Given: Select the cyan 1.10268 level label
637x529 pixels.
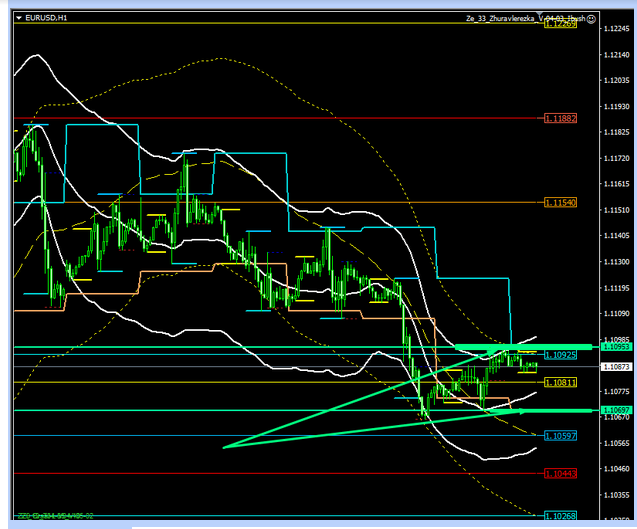Looking at the screenshot, I should click(x=561, y=515).
